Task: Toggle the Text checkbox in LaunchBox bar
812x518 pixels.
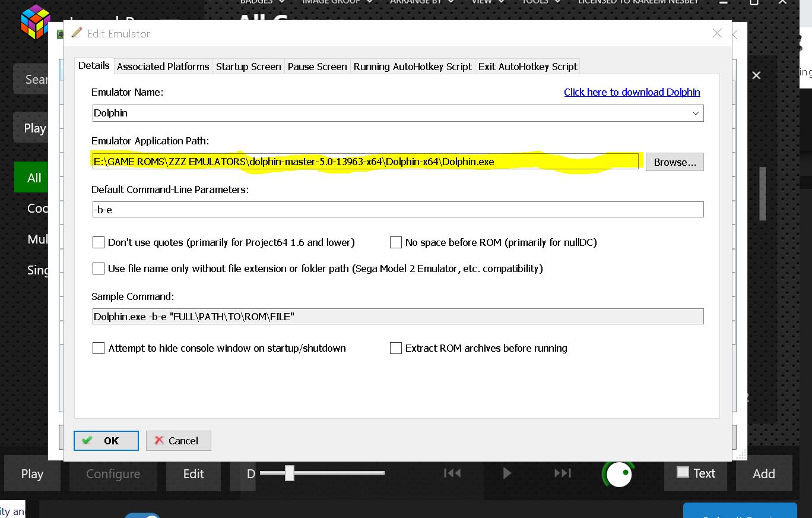Action: pos(683,472)
